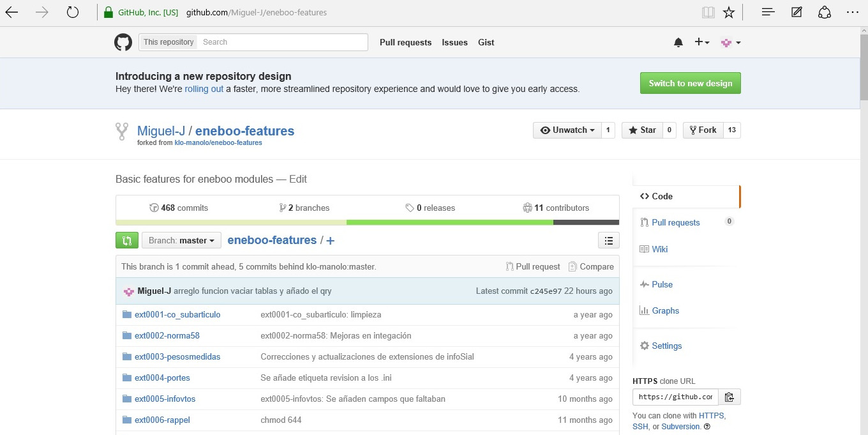
Task: Open the ext0002-norma58 folder
Action: point(167,335)
